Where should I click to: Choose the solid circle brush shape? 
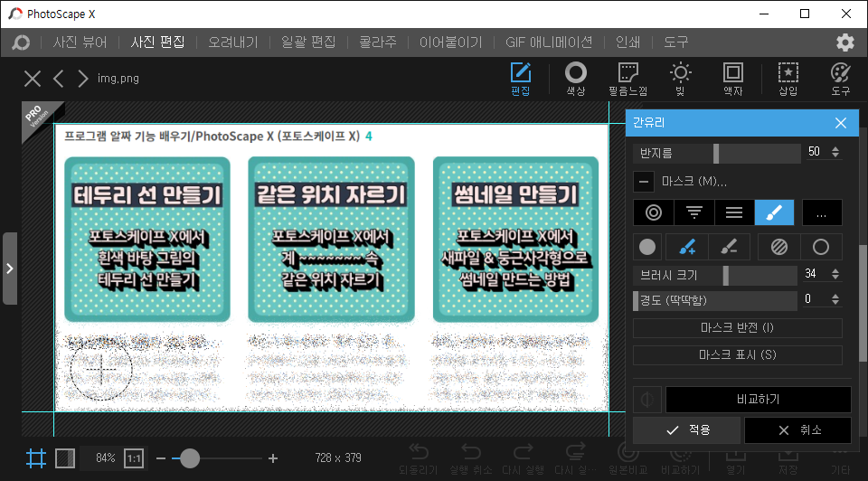647,247
